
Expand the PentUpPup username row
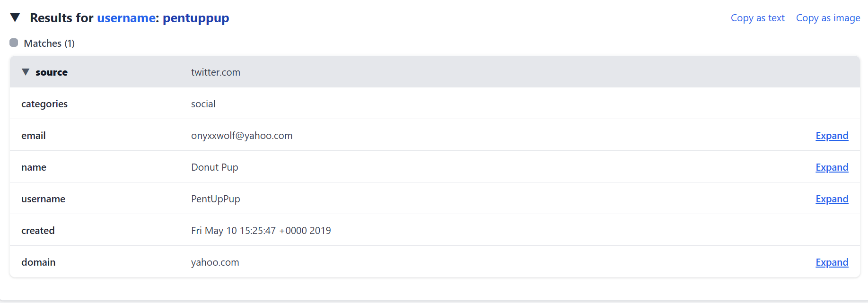[x=832, y=199]
